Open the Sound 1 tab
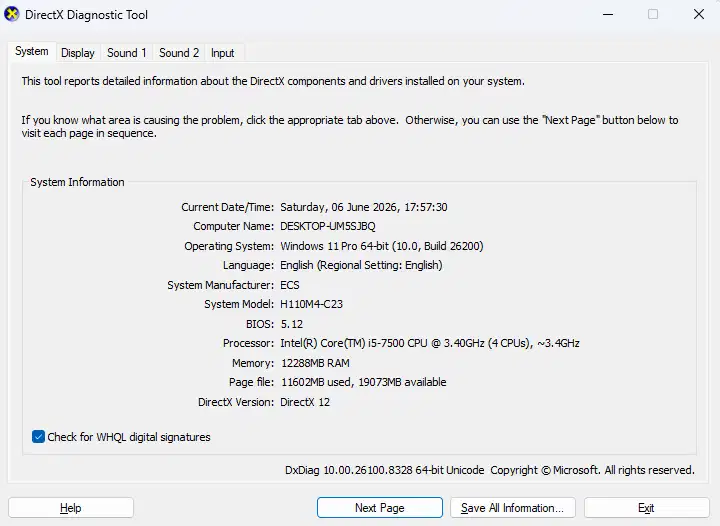Screen dimensions: 720x526 coord(127,53)
